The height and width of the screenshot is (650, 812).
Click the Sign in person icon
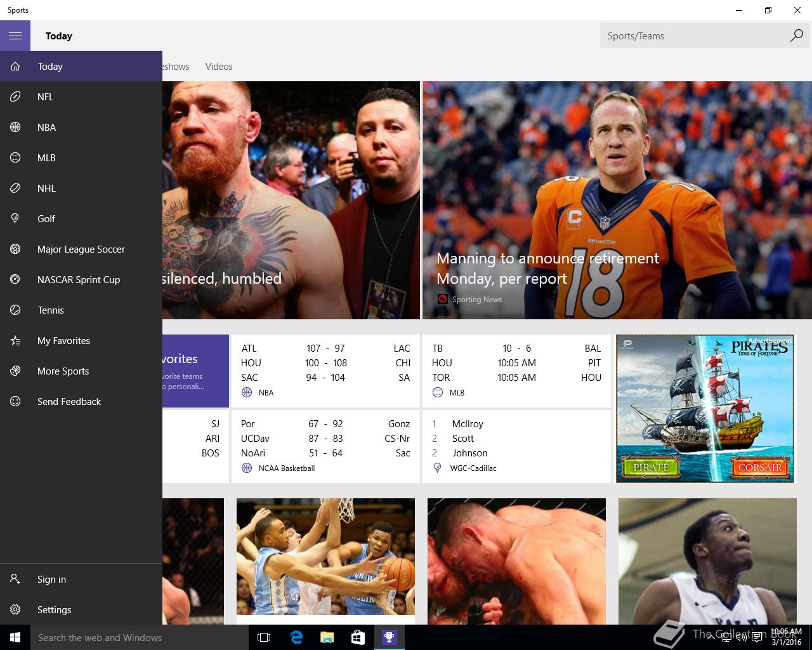click(x=15, y=579)
